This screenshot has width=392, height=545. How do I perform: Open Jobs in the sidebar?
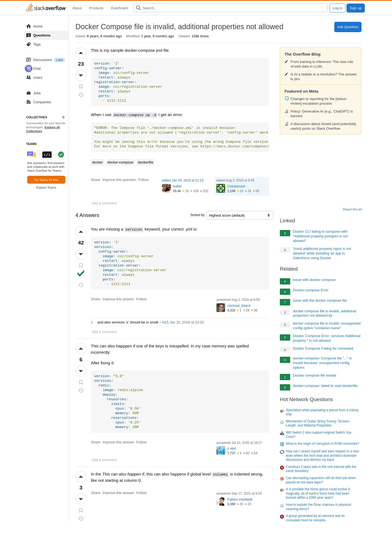(46, 93)
